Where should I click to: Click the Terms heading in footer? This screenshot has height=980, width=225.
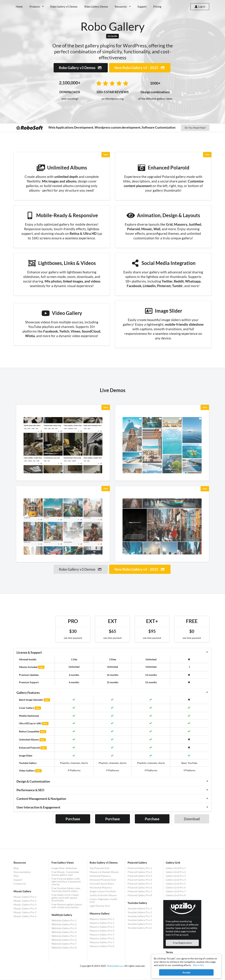click(x=169, y=952)
